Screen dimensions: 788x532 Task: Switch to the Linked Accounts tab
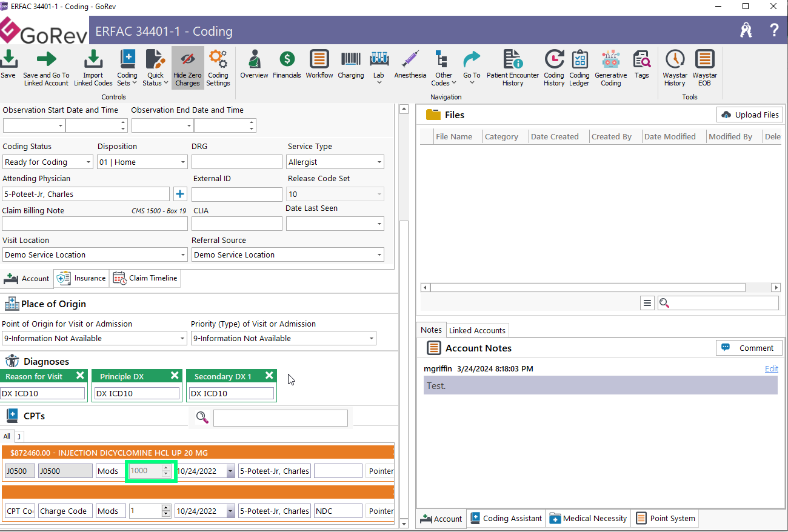[x=477, y=330]
